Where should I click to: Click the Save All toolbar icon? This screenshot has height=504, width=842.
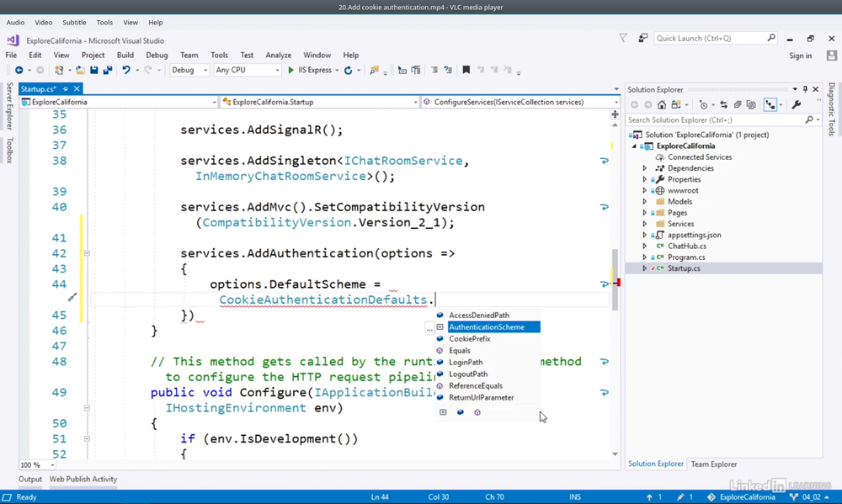click(107, 71)
